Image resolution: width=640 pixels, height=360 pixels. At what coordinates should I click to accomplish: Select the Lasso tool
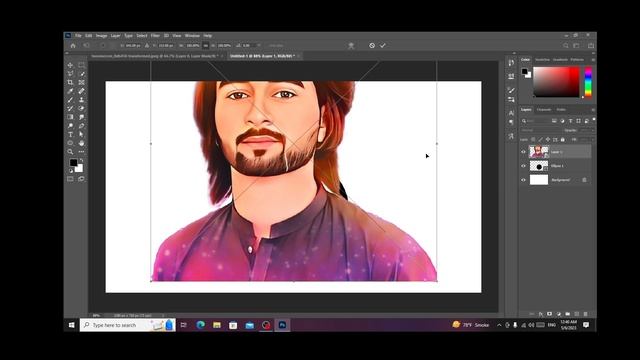[x=70, y=74]
